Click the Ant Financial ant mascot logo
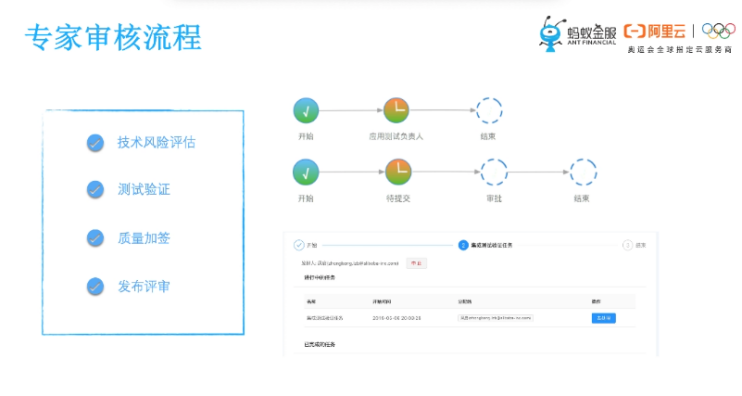This screenshot has width=742, height=396. (x=551, y=34)
